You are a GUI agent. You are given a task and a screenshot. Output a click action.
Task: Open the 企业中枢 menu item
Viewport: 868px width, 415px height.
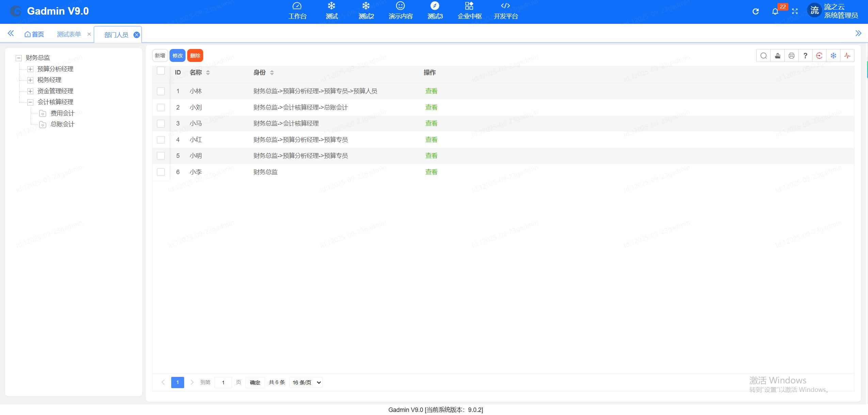tap(469, 10)
